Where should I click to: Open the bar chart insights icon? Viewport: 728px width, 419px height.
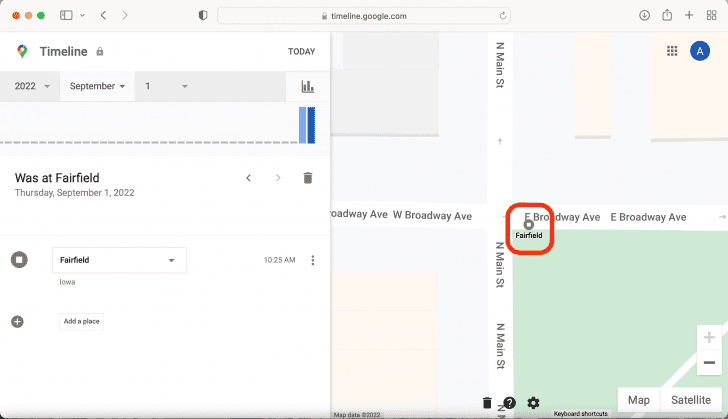click(307, 87)
